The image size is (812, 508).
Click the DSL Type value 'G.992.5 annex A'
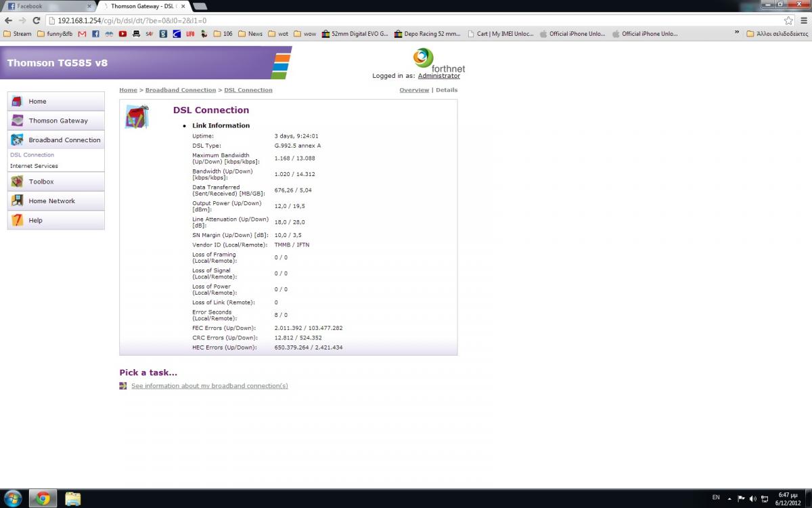[x=298, y=146]
